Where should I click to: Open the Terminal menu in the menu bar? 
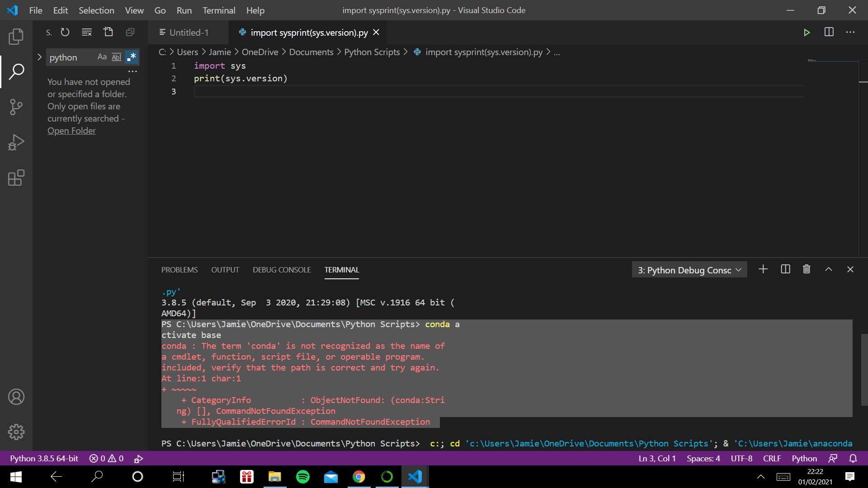tap(219, 10)
